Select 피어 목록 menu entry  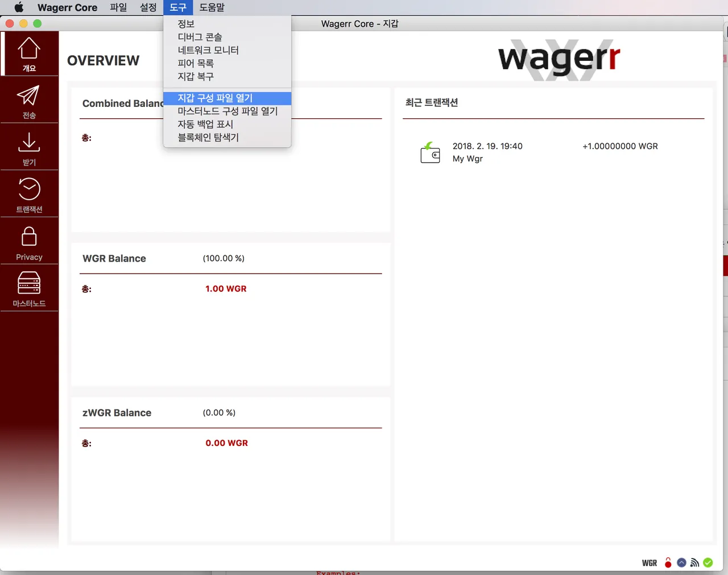pyautogui.click(x=227, y=63)
